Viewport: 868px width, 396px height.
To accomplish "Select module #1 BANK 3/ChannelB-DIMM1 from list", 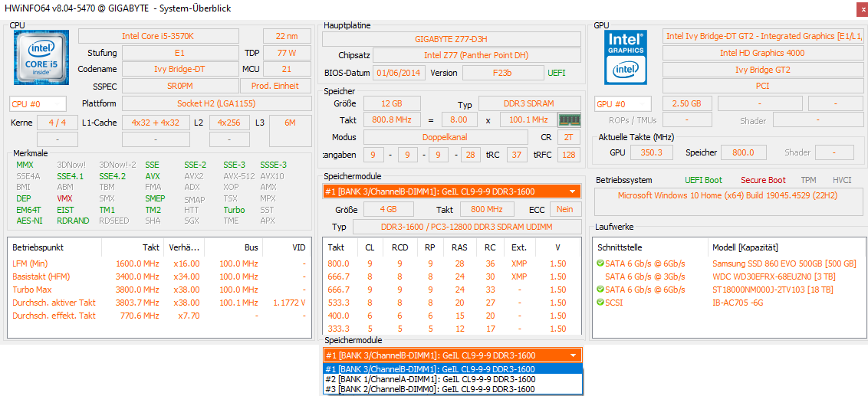I will click(x=452, y=369).
